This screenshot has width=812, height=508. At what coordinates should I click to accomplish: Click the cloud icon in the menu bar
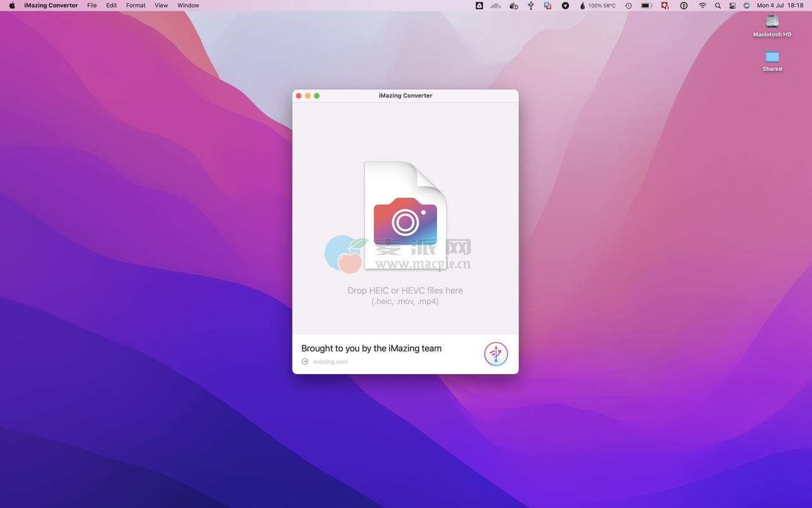[x=496, y=6]
